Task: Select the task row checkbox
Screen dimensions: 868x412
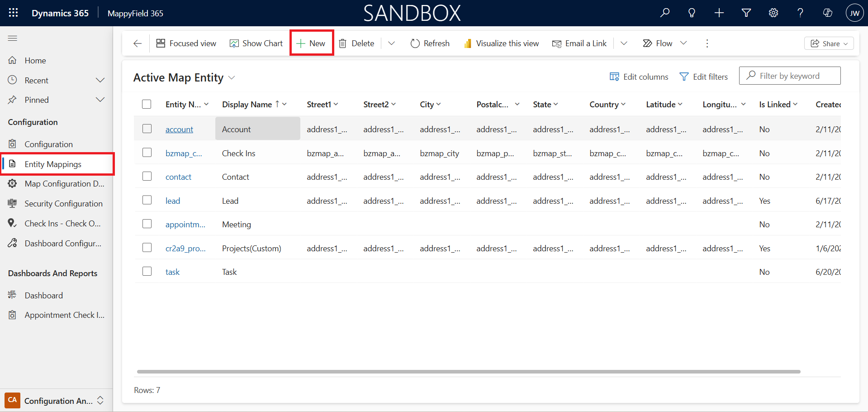Action: pos(147,271)
